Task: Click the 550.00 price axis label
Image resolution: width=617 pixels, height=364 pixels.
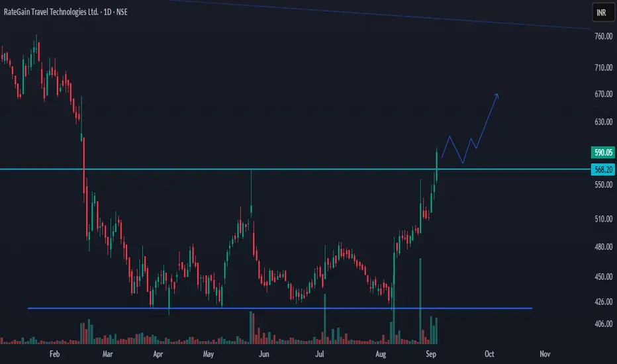Action: 603,185
